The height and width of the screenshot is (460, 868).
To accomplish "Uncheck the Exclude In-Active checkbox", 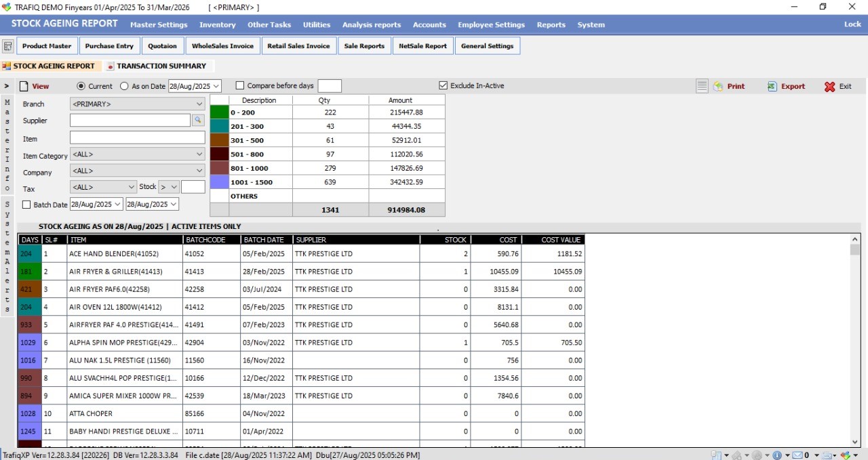I will [443, 86].
